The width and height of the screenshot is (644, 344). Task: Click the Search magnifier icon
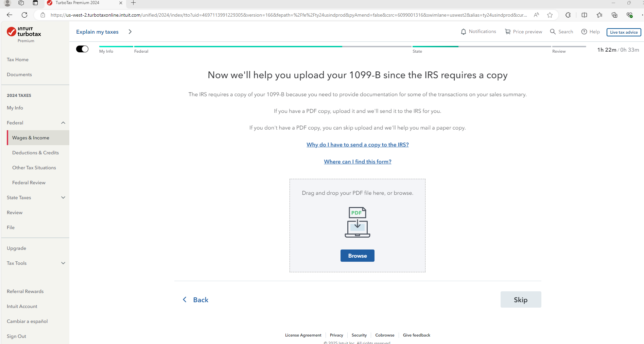coord(553,32)
